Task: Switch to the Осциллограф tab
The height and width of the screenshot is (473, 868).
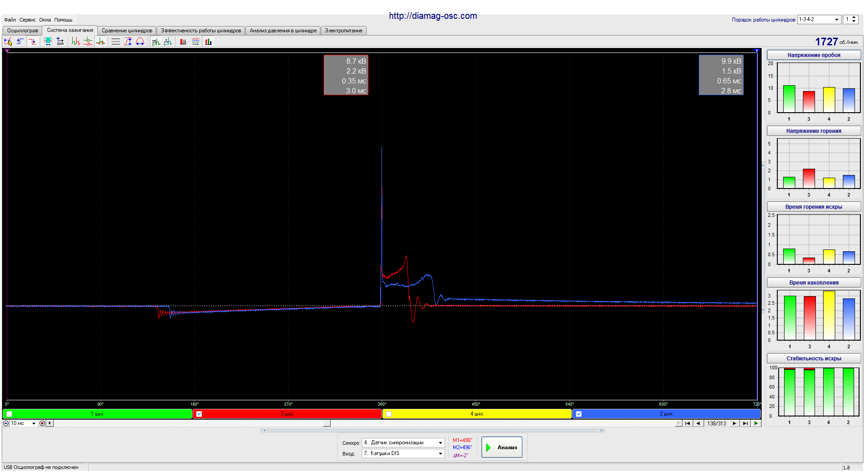Action: point(22,31)
